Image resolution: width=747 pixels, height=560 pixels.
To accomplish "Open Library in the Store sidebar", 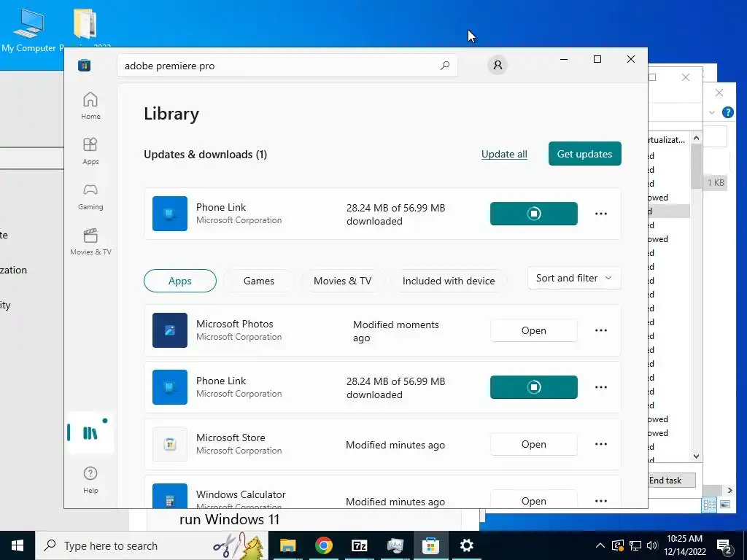I will 90,433.
